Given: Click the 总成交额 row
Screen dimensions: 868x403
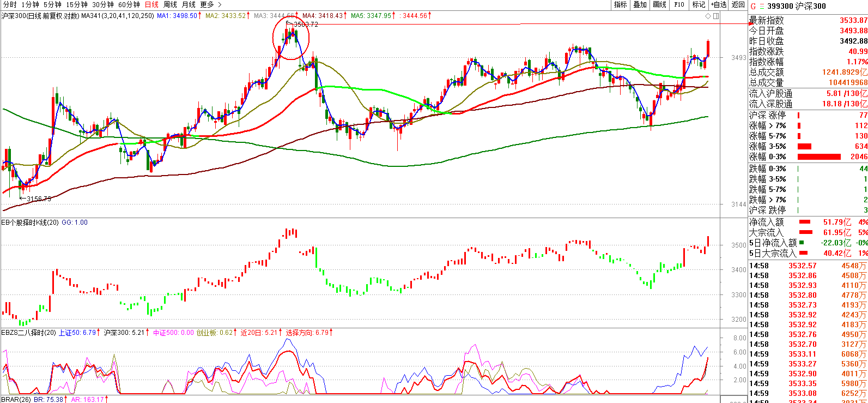Looking at the screenshot, I should [x=808, y=73].
